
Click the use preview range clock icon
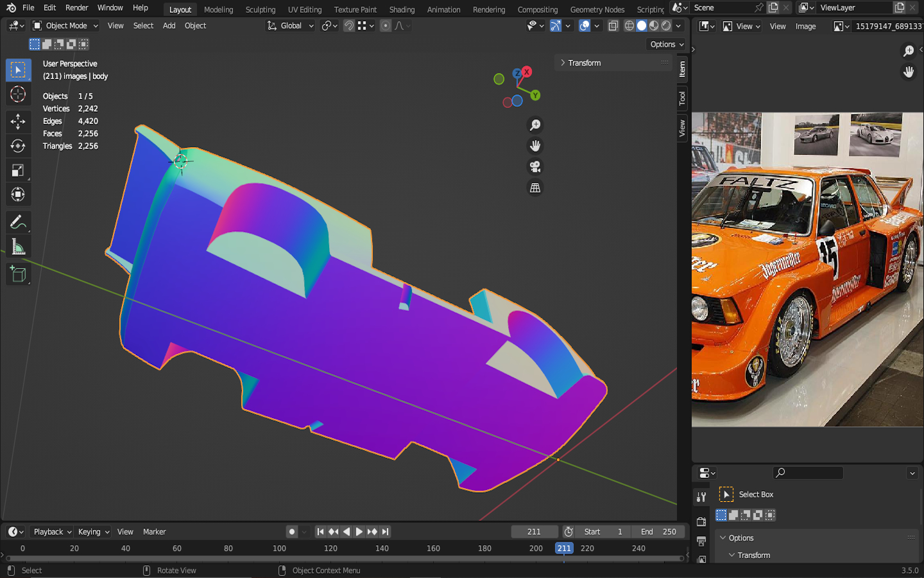click(569, 532)
